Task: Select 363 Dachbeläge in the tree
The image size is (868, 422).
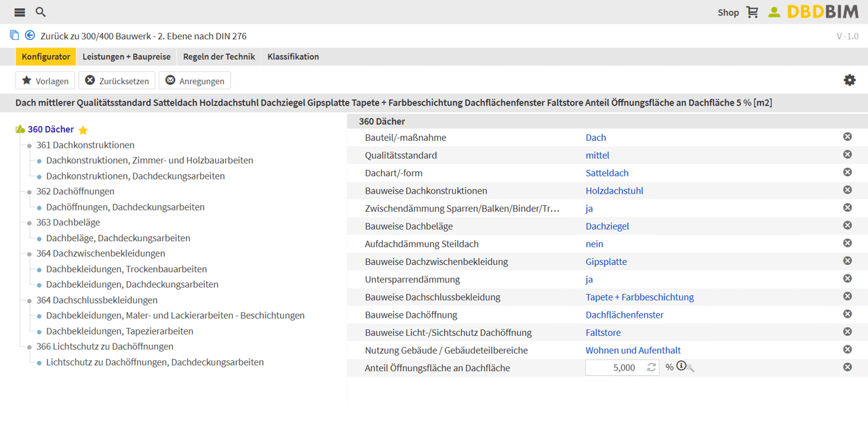Action: click(x=68, y=222)
